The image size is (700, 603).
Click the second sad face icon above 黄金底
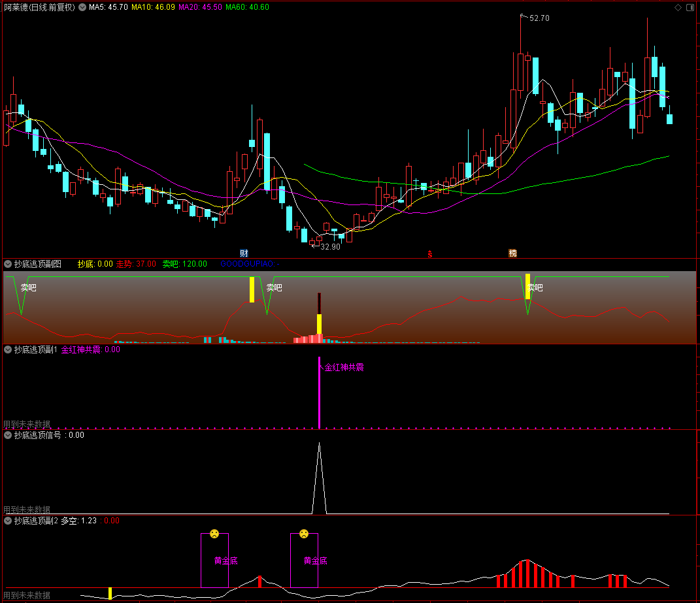(304, 533)
